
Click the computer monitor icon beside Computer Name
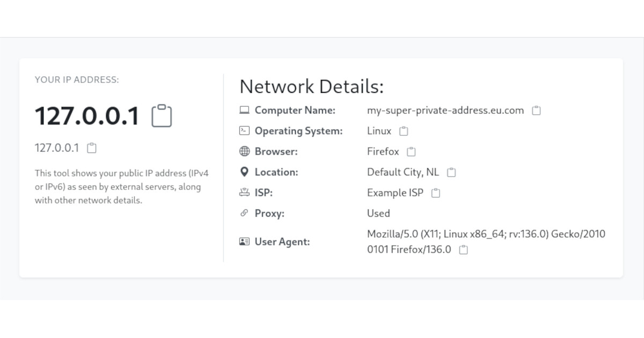[x=244, y=109]
